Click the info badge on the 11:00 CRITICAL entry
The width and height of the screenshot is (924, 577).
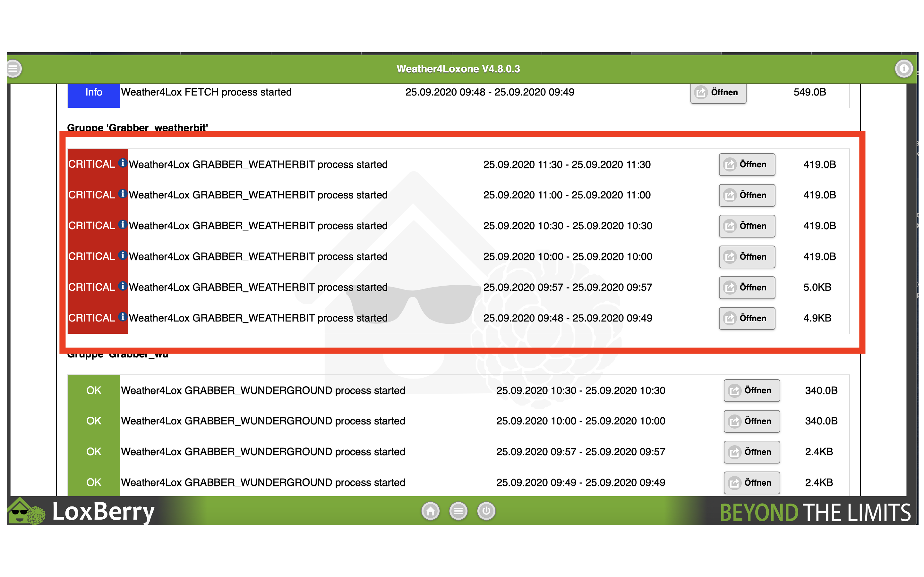[123, 194]
